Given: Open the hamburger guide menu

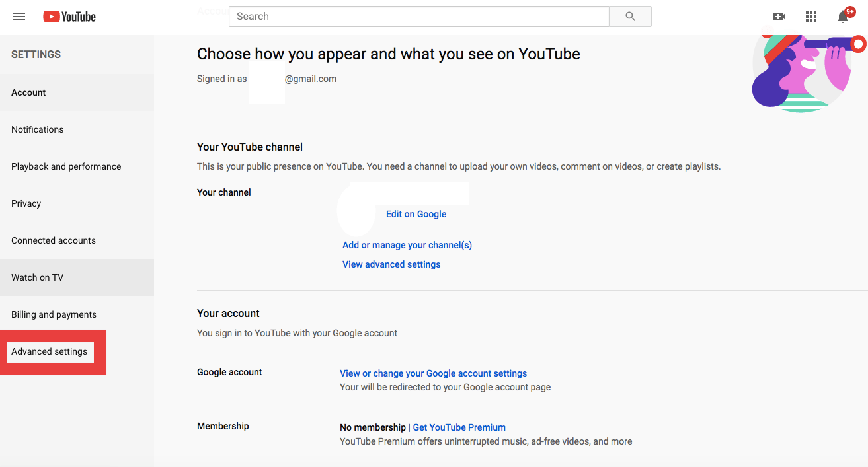Looking at the screenshot, I should [19, 17].
